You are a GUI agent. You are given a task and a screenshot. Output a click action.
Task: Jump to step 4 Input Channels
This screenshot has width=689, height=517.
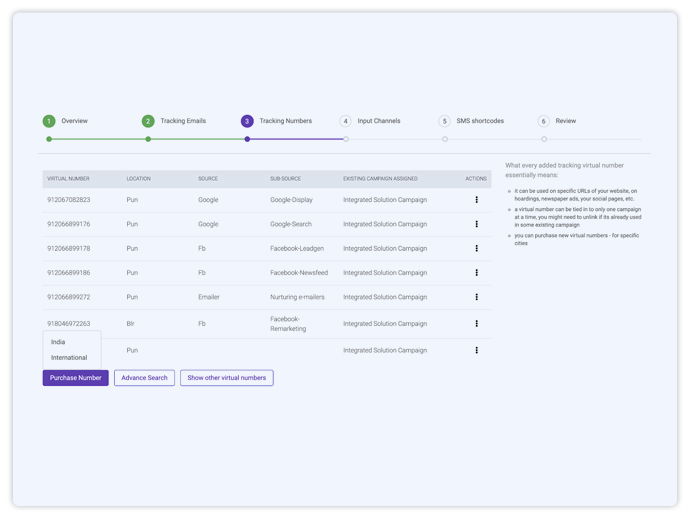coord(370,121)
